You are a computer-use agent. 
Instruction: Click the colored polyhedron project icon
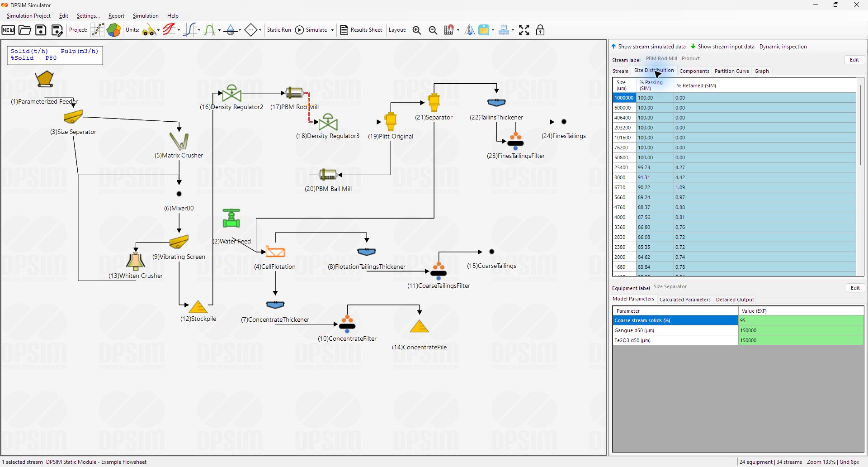pyautogui.click(x=113, y=30)
